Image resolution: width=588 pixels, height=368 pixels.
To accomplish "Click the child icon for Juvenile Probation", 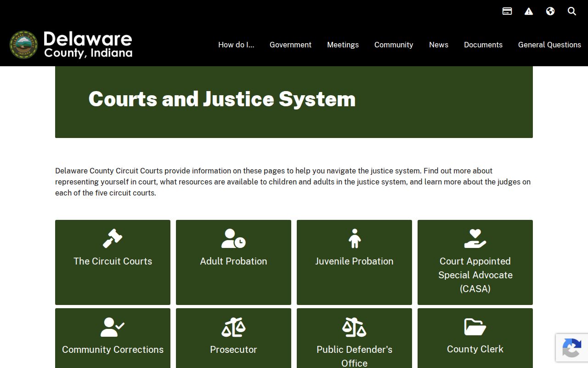I will pos(354,239).
